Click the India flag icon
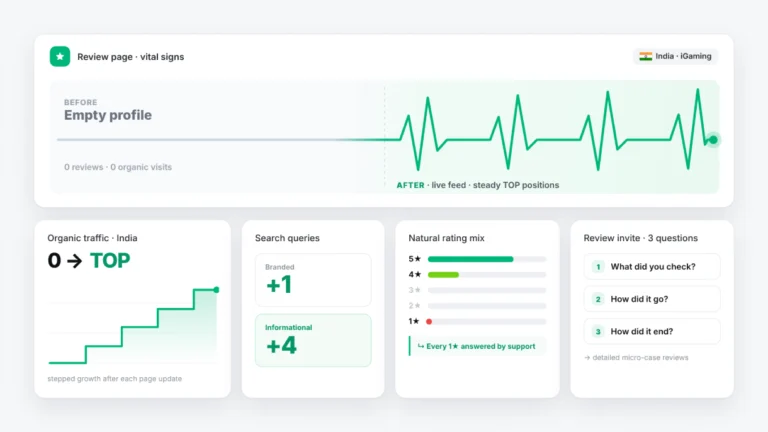The height and width of the screenshot is (432, 768). click(x=646, y=56)
